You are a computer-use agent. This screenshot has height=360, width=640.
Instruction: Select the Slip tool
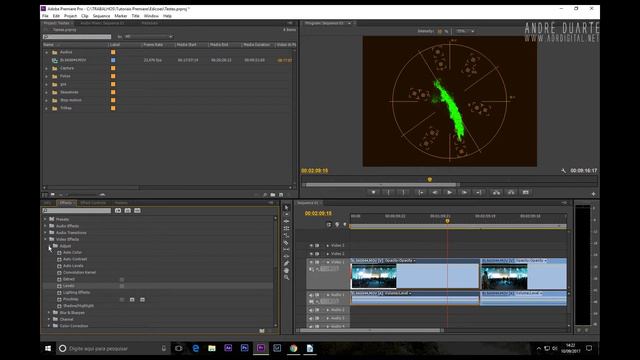coord(287,249)
